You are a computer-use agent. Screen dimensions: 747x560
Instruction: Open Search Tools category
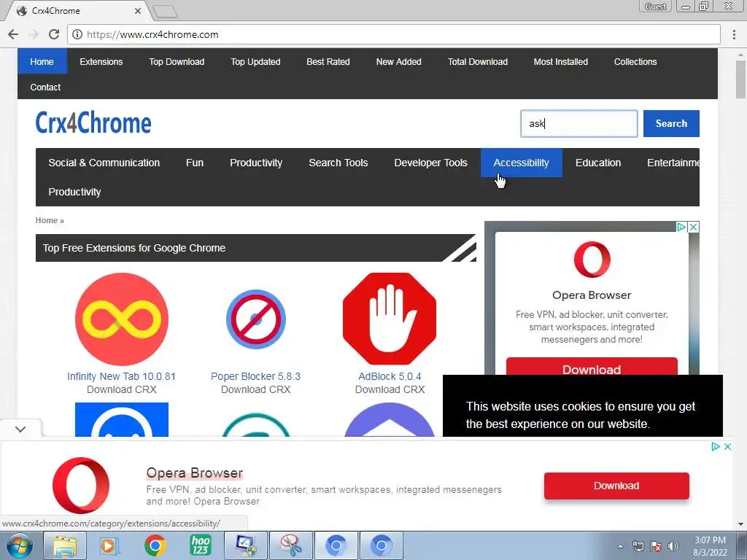tap(338, 163)
